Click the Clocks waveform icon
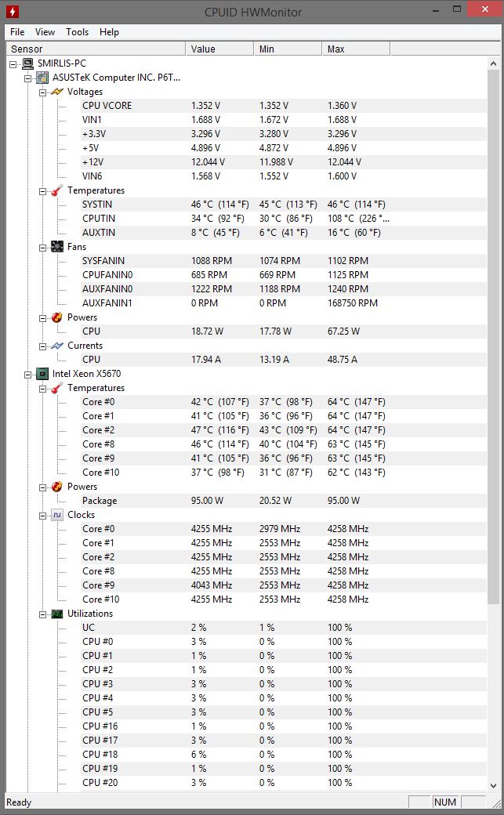 57,515
